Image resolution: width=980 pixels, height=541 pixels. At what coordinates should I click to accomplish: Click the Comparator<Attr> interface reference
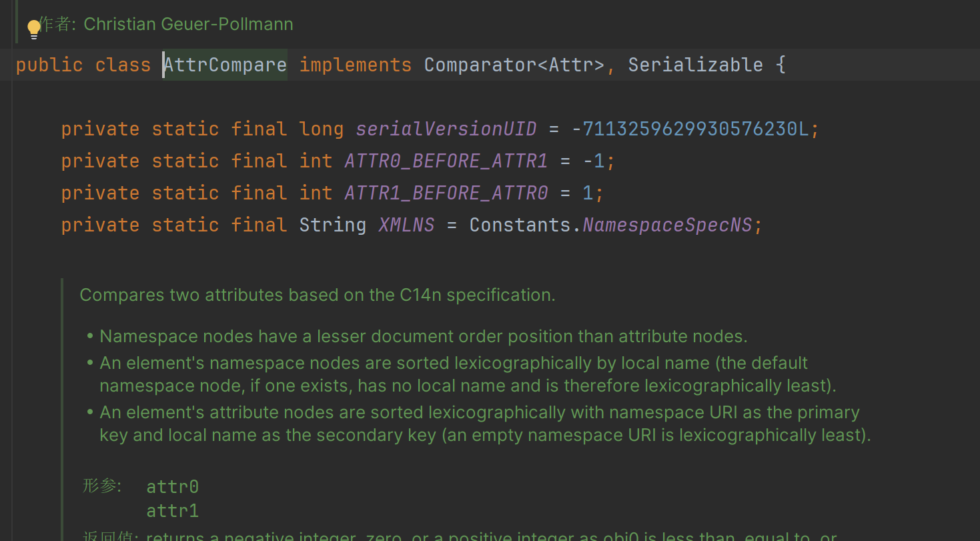click(x=514, y=65)
